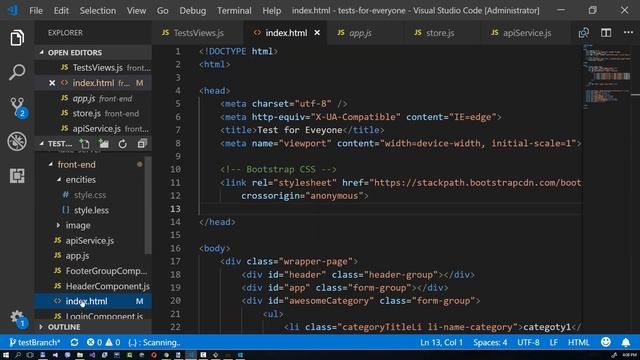The height and width of the screenshot is (360, 640).
Task: Click the explorer tree vertical scrollbar
Action: [x=149, y=204]
